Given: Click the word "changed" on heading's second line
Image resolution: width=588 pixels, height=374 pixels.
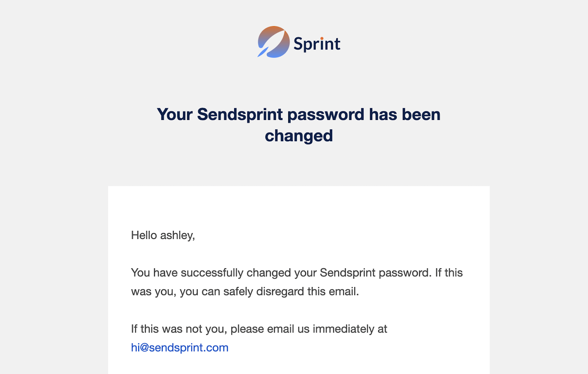Looking at the screenshot, I should point(299,136).
